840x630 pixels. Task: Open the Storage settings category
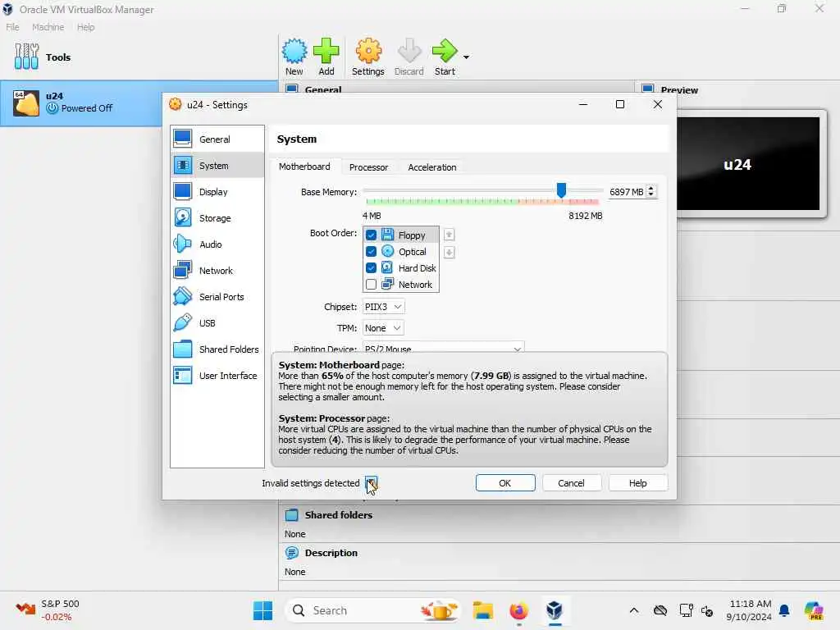pos(217,218)
